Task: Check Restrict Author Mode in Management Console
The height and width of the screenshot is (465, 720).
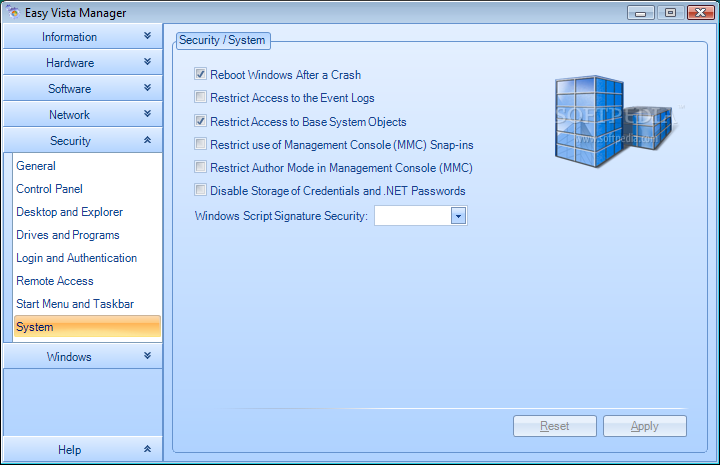Action: [200, 167]
